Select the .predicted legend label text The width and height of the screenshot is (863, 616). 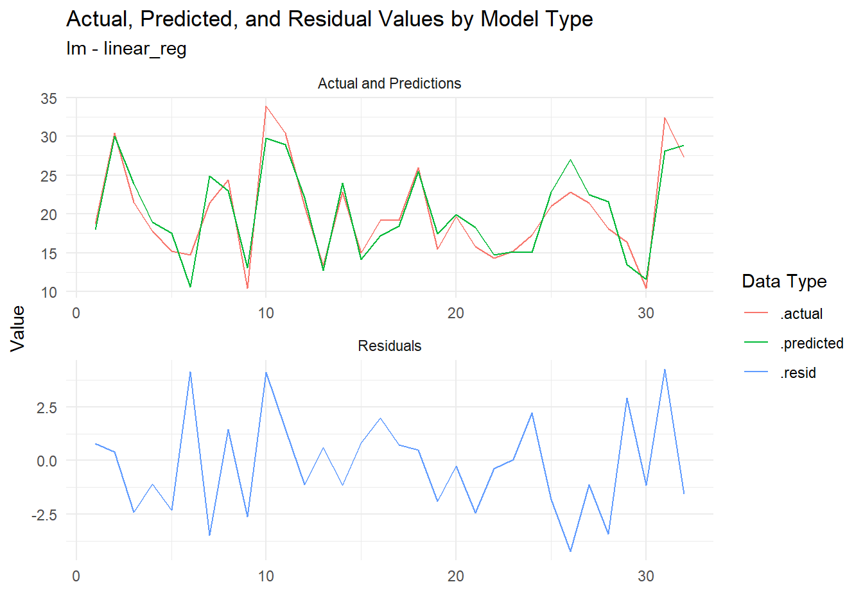(x=812, y=343)
